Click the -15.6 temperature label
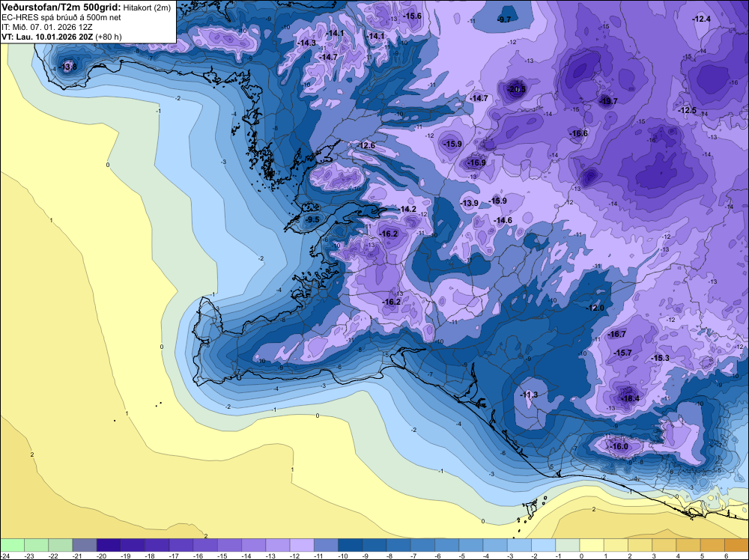 (x=413, y=16)
